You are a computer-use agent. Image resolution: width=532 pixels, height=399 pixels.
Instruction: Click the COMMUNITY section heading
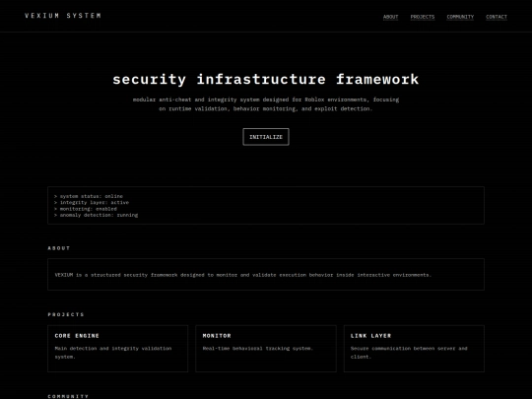tap(68, 396)
